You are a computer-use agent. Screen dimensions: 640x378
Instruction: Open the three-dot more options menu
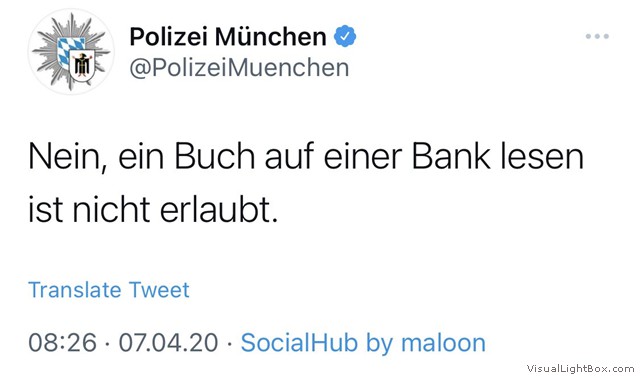pyautogui.click(x=597, y=36)
